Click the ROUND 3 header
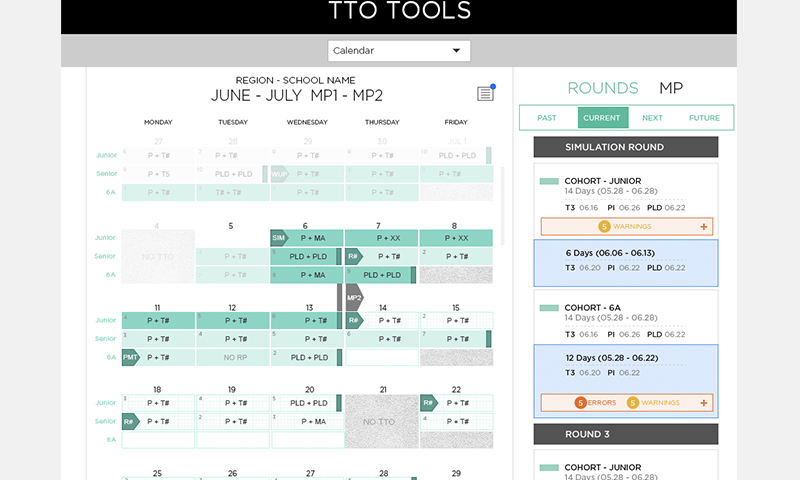The image size is (800, 480). click(x=626, y=434)
